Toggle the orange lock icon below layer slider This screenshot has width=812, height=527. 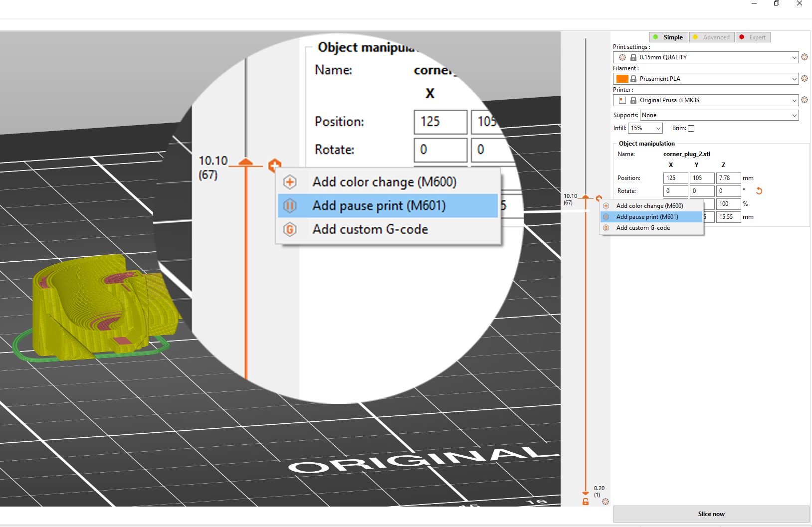[586, 502]
